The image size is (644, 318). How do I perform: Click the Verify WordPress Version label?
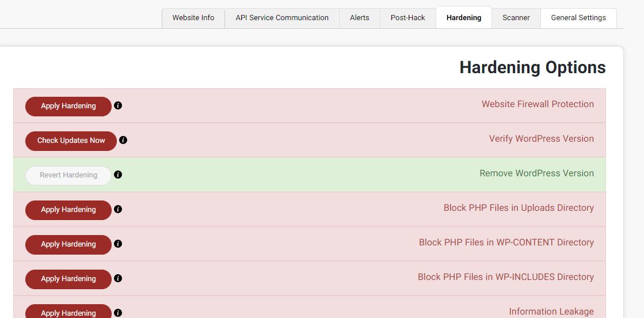542,139
